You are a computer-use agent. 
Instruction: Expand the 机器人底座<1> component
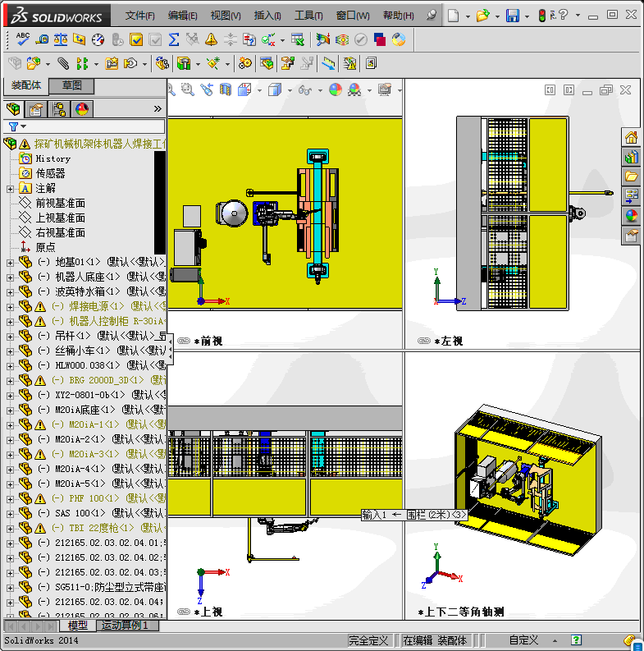pos(11,277)
